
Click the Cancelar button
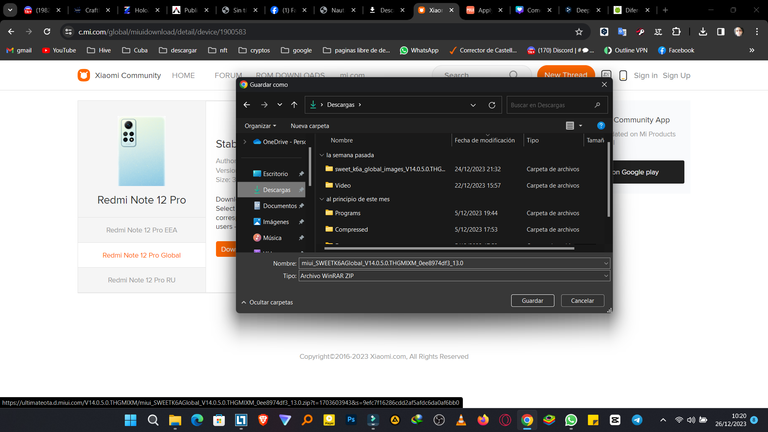[582, 301]
